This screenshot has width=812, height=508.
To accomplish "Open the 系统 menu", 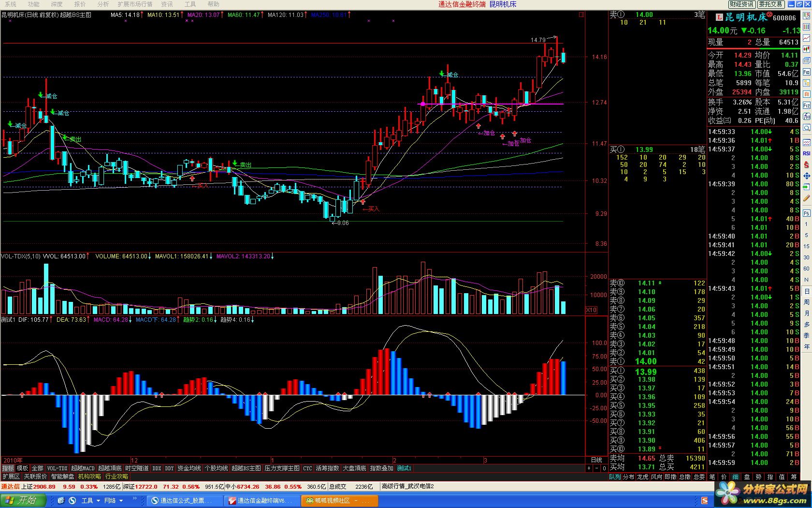I will [11, 4].
